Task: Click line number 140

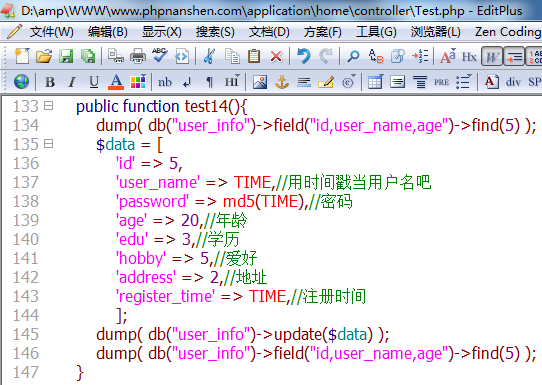Action: pyautogui.click(x=26, y=239)
